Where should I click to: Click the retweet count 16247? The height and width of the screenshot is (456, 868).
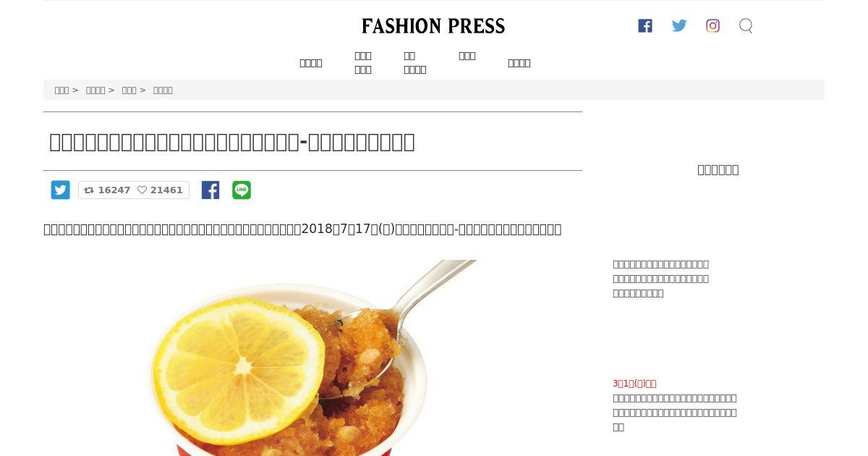click(107, 190)
